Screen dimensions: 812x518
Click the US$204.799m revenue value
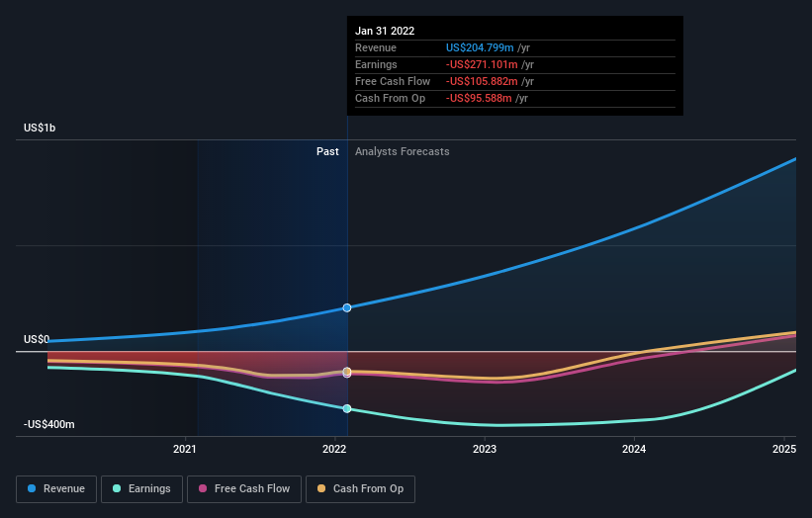point(480,47)
